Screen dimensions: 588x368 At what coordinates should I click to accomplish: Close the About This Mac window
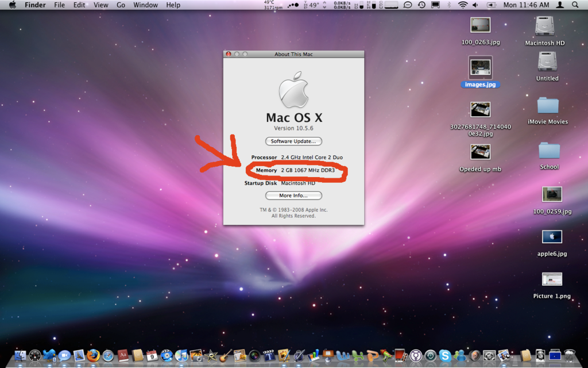point(229,54)
